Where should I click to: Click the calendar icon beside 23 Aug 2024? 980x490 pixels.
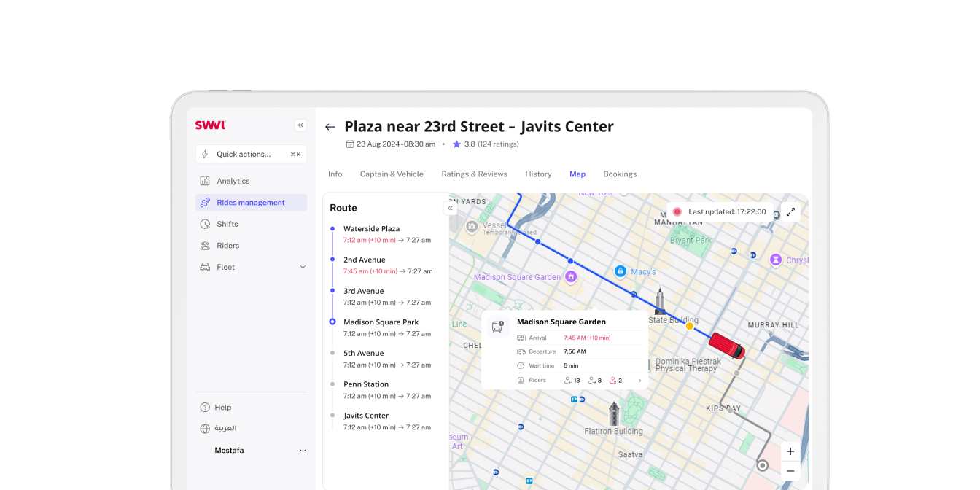click(x=350, y=144)
